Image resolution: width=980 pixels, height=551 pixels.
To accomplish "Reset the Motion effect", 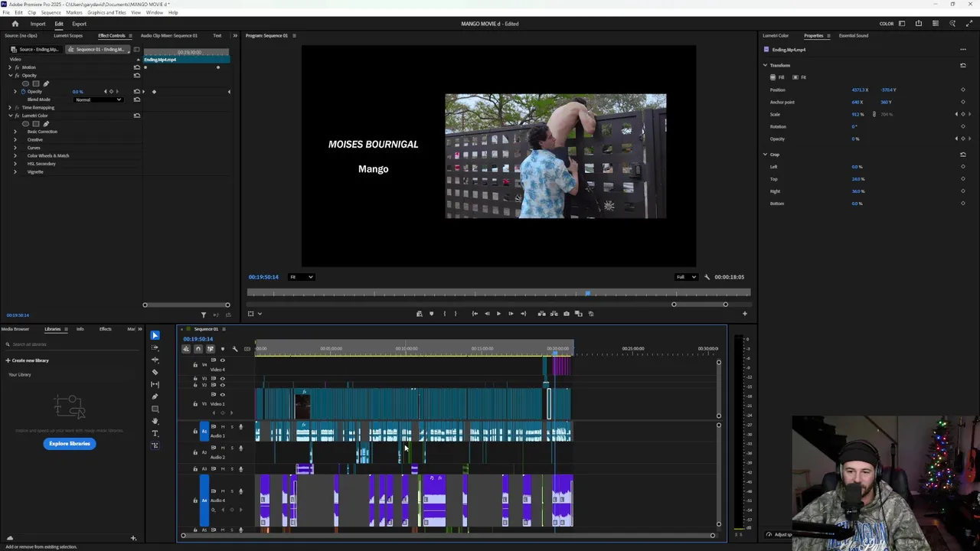I will pyautogui.click(x=136, y=67).
